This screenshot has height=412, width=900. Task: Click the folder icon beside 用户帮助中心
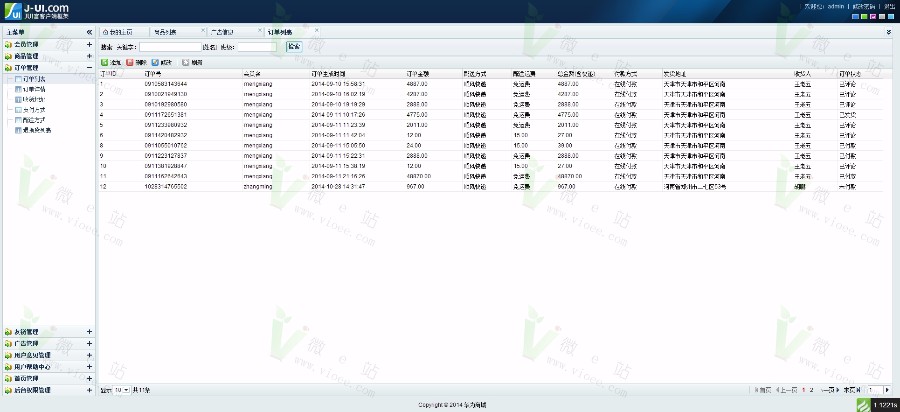coord(8,367)
